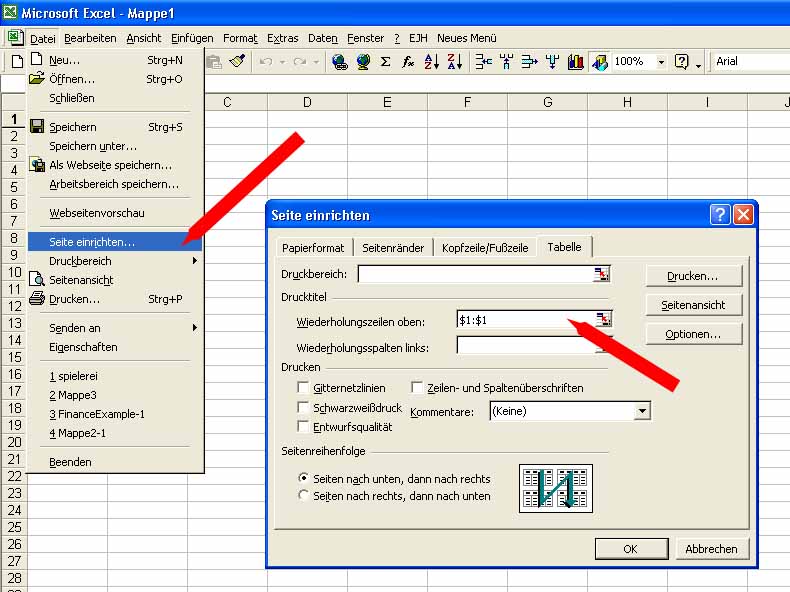Click the Redo arrow icon
790x592 pixels.
pyautogui.click(x=300, y=62)
